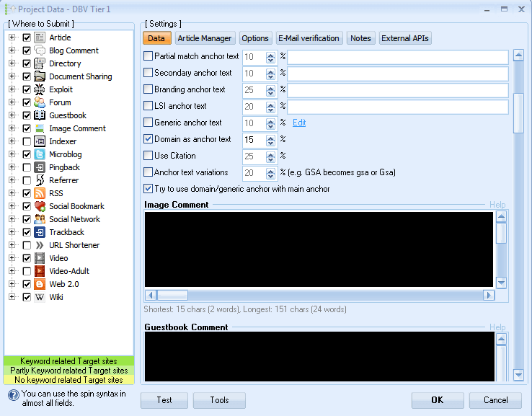The image size is (532, 416).
Task: Switch to the Article Manager tab
Action: click(205, 38)
